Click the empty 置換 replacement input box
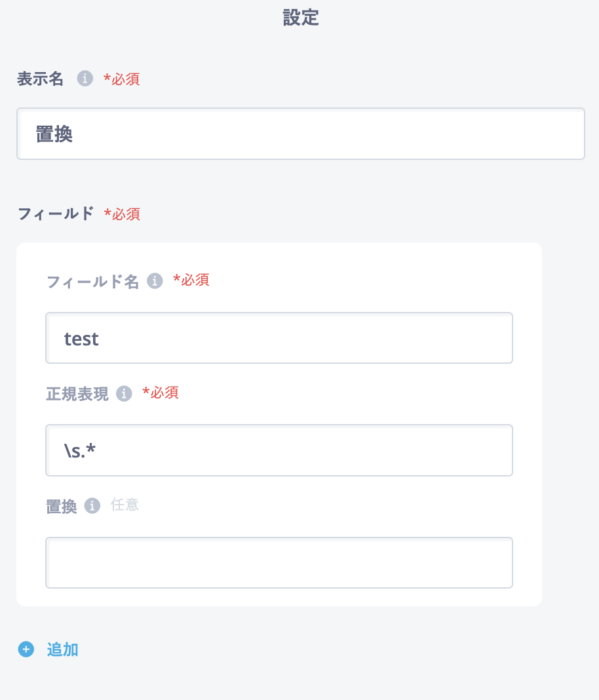The height and width of the screenshot is (700, 599). [x=279, y=562]
